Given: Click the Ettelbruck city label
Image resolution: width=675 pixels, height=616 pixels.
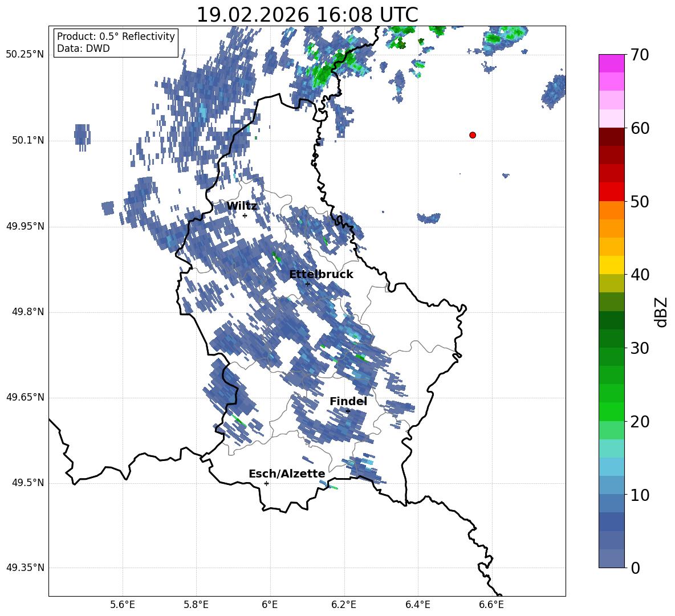Looking at the screenshot, I should pyautogui.click(x=321, y=275).
